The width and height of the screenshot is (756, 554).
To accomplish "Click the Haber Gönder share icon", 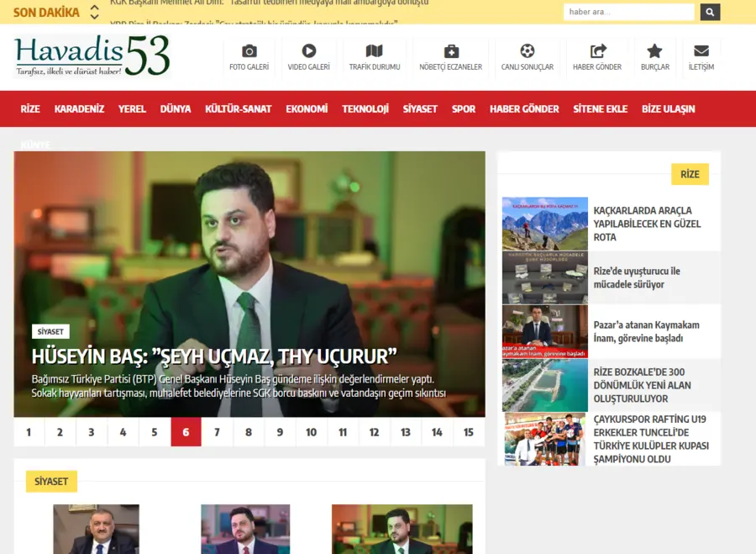I will click(x=597, y=51).
